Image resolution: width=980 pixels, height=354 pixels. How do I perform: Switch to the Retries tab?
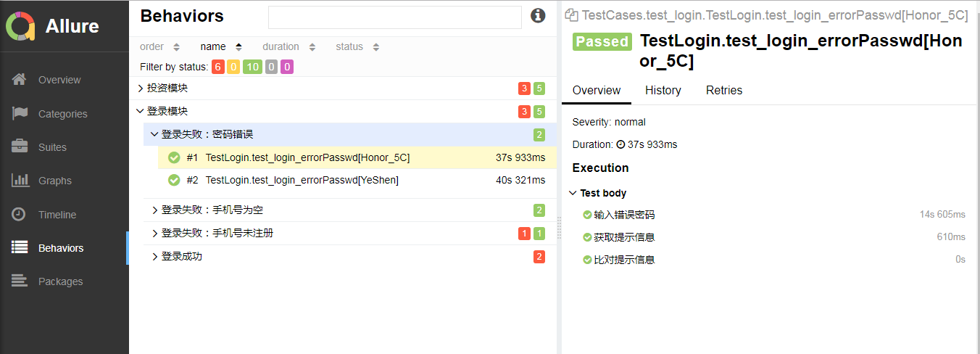pyautogui.click(x=723, y=91)
